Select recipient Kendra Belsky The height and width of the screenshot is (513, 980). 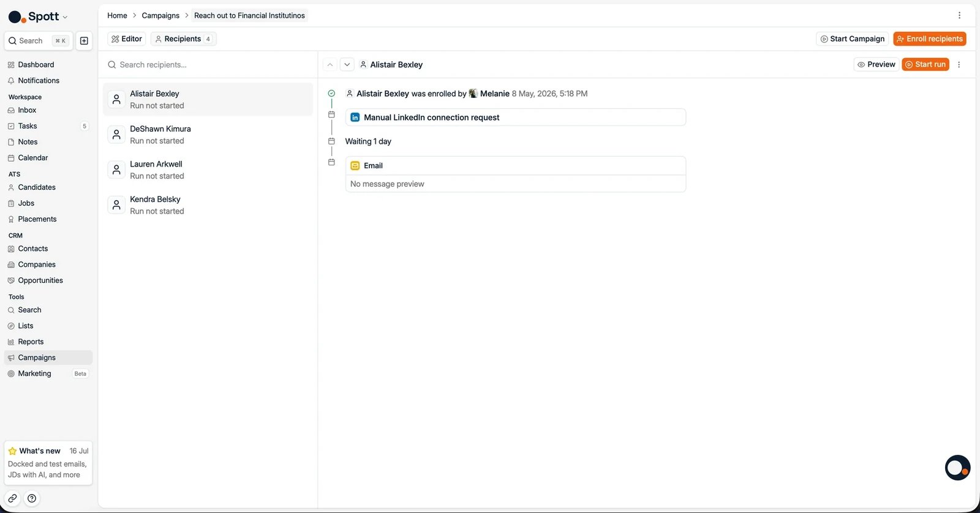click(x=208, y=205)
